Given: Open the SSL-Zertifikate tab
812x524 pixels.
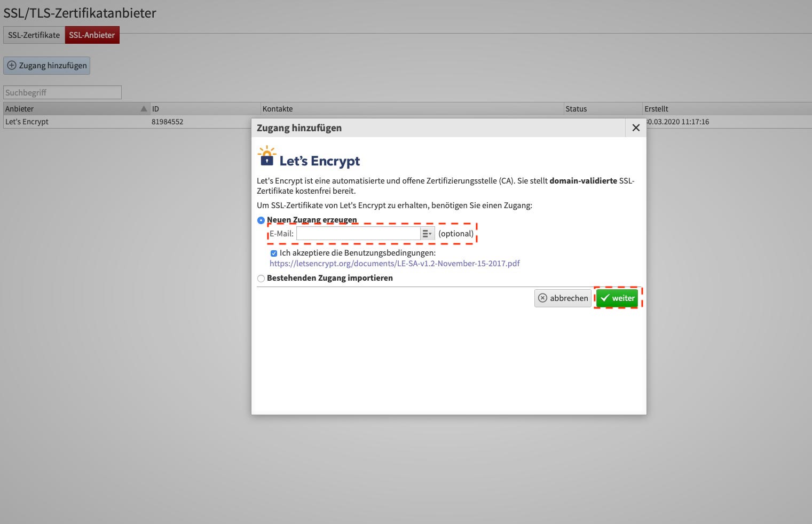Looking at the screenshot, I should [34, 35].
